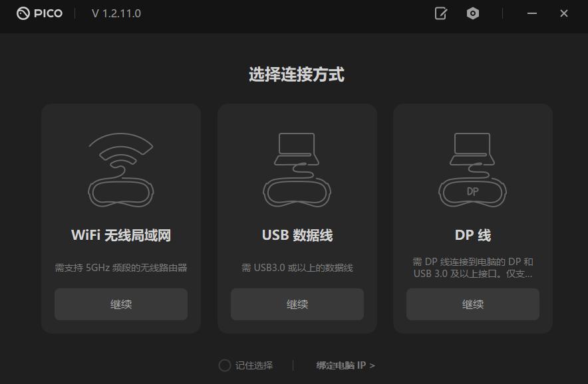Click the truncated DP 线连接 description
588x384 pixels.
[473, 268]
